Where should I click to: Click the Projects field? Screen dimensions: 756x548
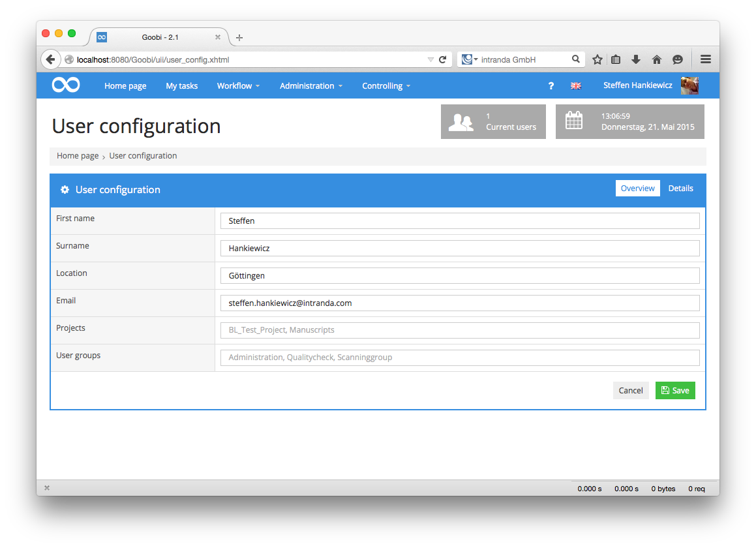460,331
